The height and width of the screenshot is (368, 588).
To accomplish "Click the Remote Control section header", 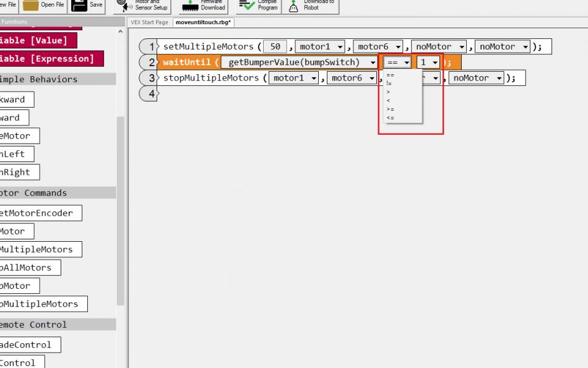I will (x=58, y=325).
